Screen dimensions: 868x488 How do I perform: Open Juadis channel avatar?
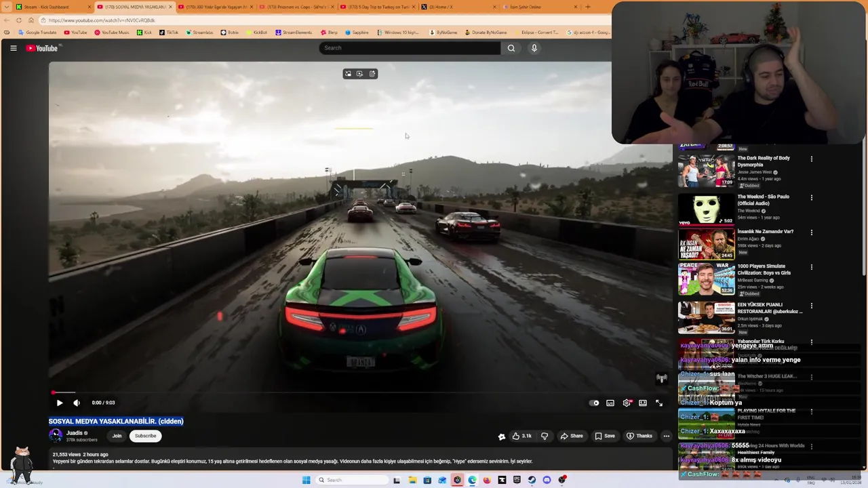pyautogui.click(x=56, y=436)
